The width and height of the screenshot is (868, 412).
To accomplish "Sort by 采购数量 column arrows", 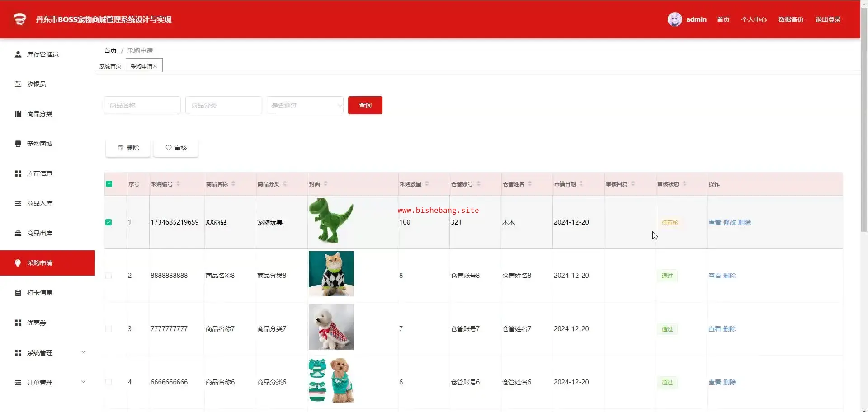I will point(427,184).
